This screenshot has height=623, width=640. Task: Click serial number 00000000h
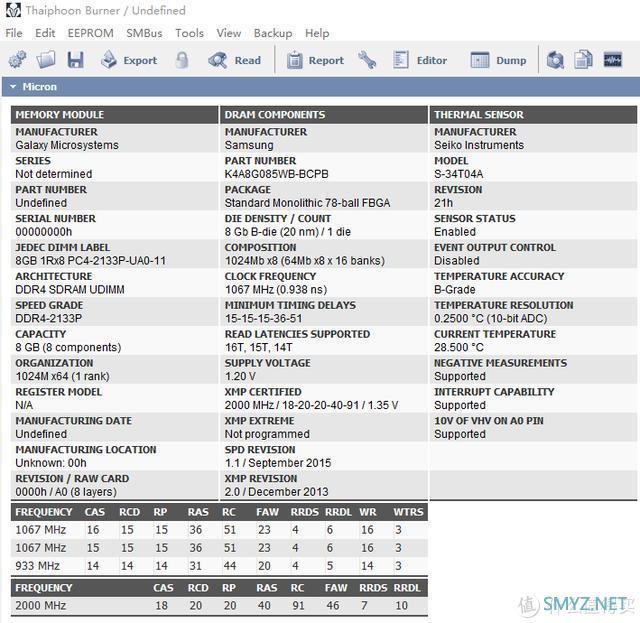tap(44, 231)
